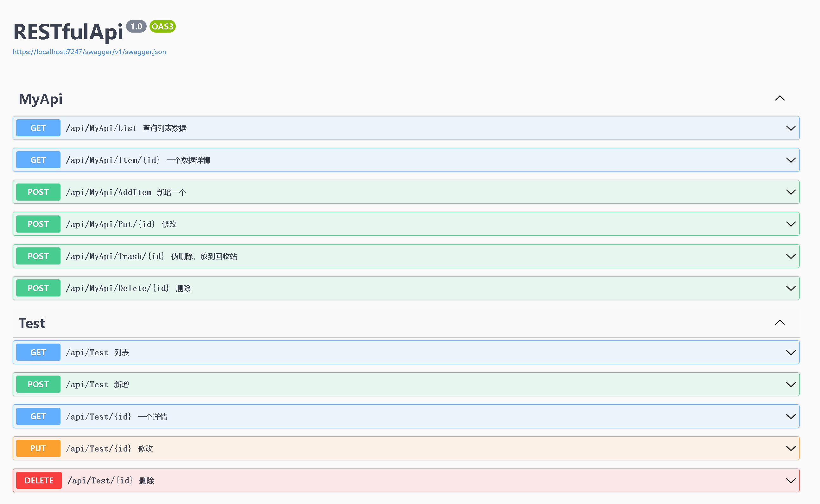820x504 pixels.
Task: Expand GET /api/MyApi/Item/{id} arrow
Action: pyautogui.click(x=791, y=160)
